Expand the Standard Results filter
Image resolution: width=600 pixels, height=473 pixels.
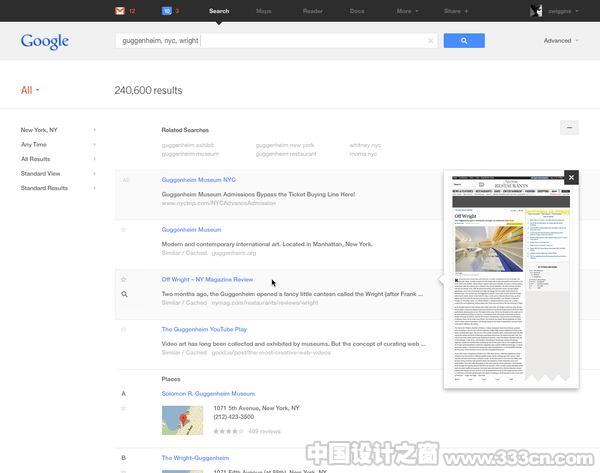(58, 188)
